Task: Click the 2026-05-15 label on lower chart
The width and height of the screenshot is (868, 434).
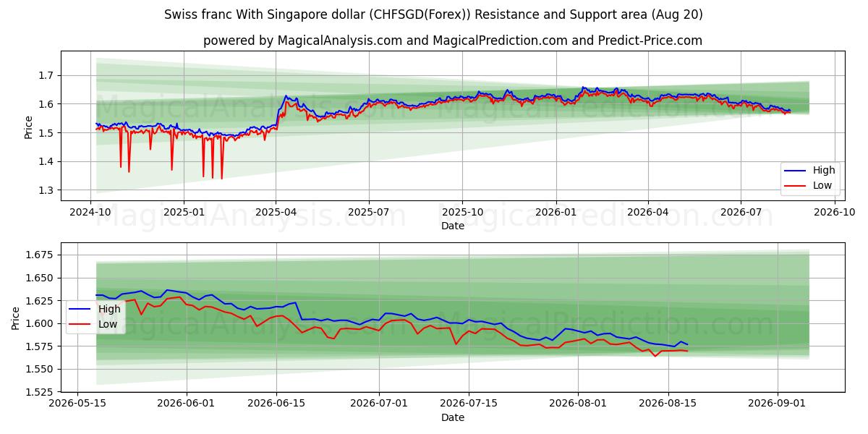Action: coord(78,404)
